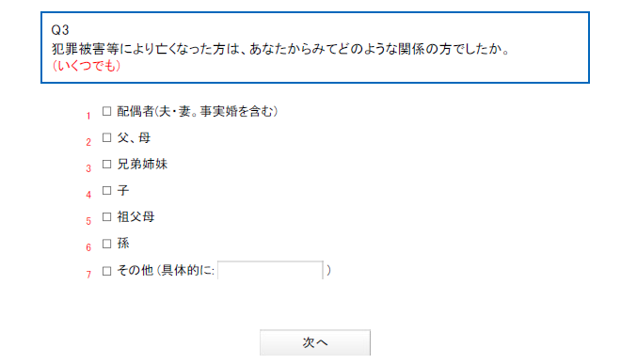Check the 子 option box
This screenshot has width=637, height=364.
107,191
